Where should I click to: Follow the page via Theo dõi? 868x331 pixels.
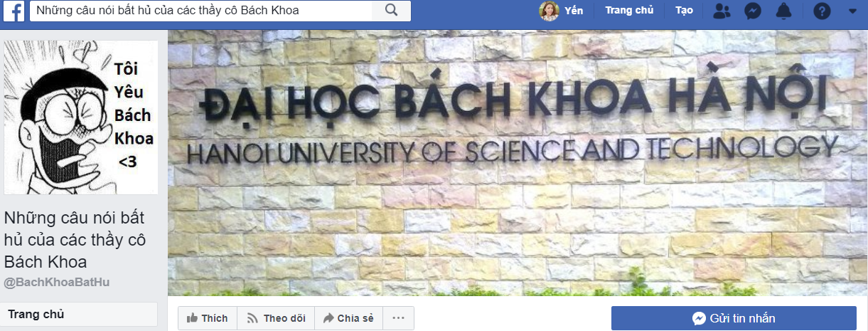[x=276, y=318]
